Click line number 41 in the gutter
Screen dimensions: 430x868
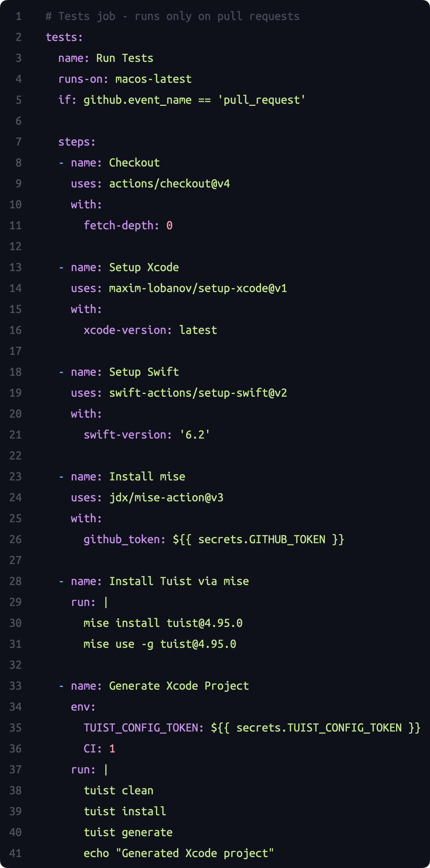15,853
